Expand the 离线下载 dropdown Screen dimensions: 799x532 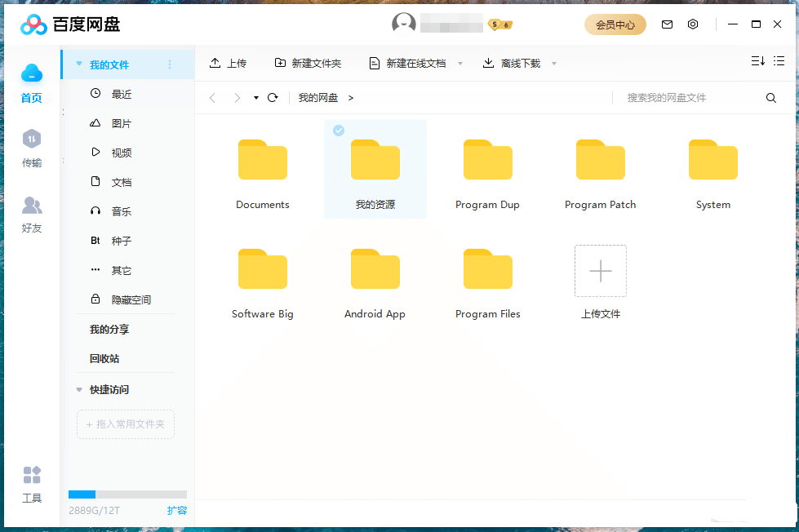pos(554,62)
